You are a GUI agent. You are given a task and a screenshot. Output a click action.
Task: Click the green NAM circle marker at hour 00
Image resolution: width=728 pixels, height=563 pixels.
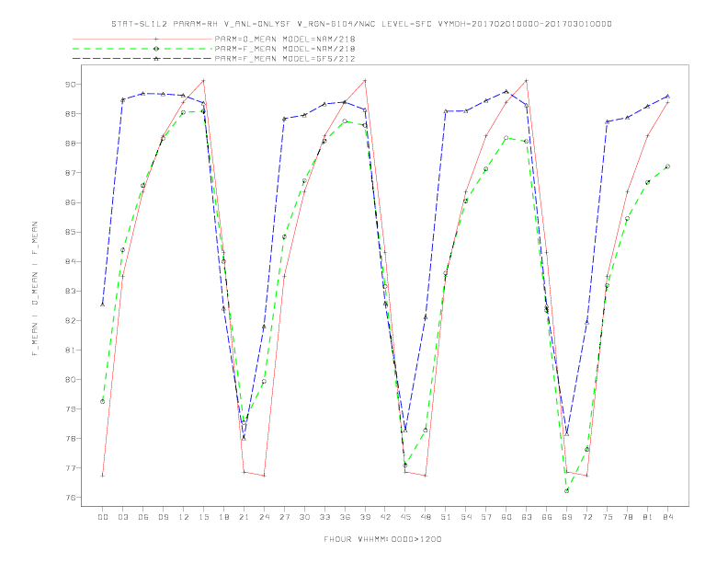[x=103, y=402]
